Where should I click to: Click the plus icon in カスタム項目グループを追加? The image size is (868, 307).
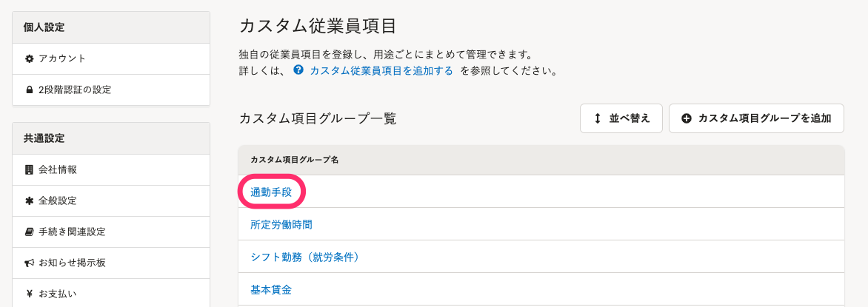[x=687, y=118]
